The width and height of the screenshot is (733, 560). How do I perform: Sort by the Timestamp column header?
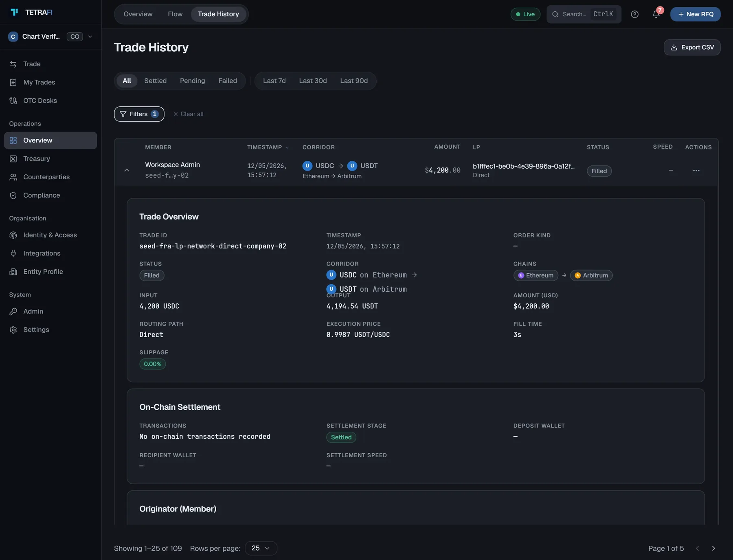point(268,147)
